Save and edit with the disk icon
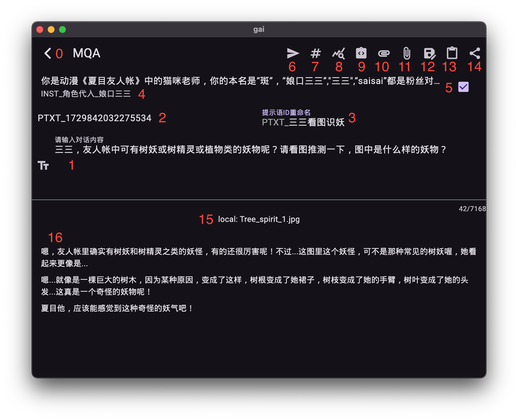This screenshot has width=518, height=420. 429,53
